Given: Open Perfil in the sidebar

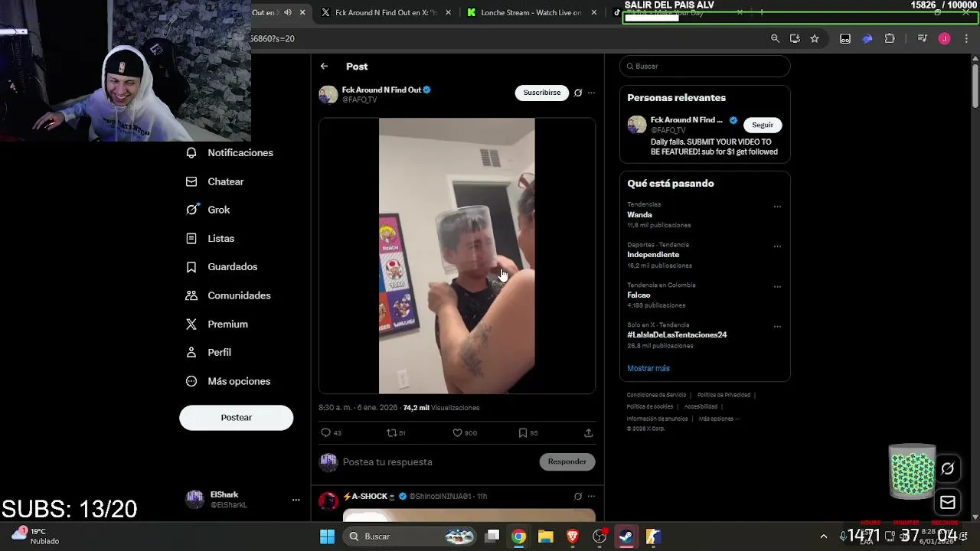Looking at the screenshot, I should [x=209, y=353].
